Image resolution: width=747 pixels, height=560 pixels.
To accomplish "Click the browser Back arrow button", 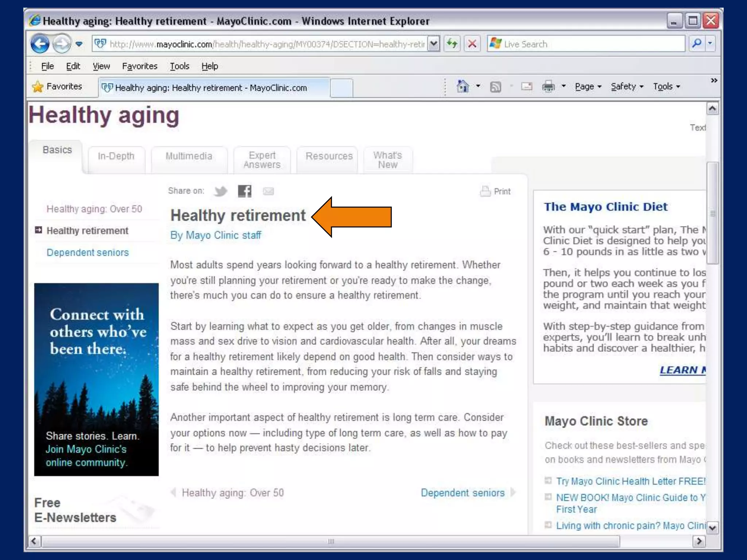I will click(39, 44).
